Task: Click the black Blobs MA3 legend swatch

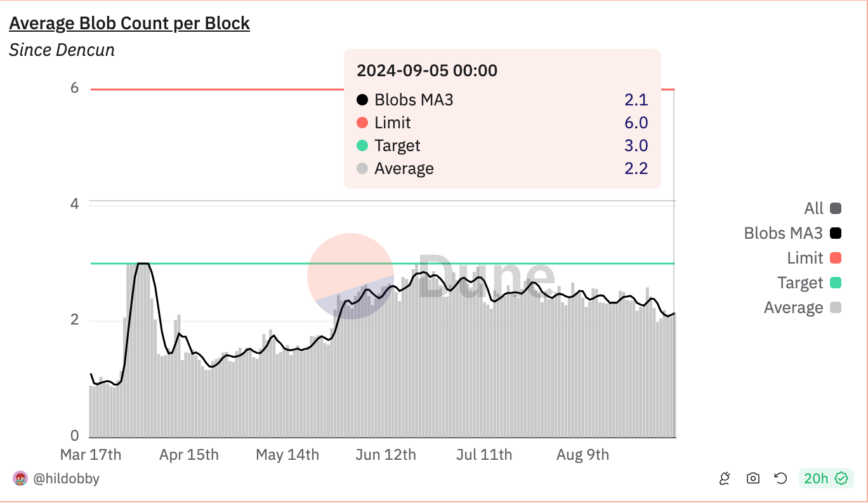Action: pyautogui.click(x=836, y=233)
